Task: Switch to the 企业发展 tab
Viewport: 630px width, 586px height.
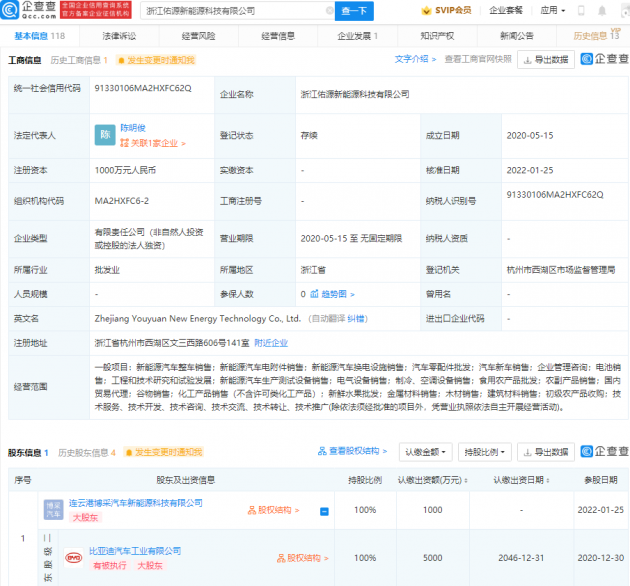Action: [358, 36]
